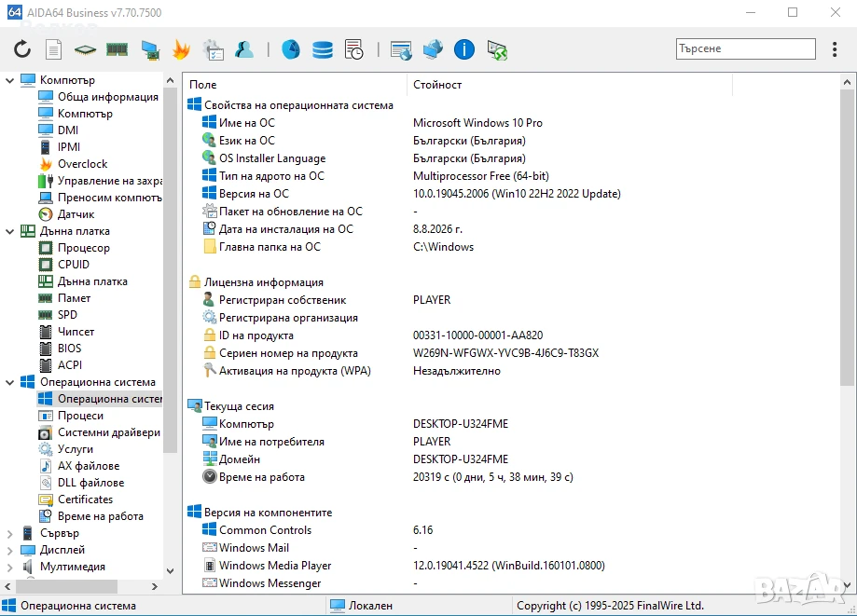Click the tree panel horizontal scrollbar thumb
The height and width of the screenshot is (616, 857).
[x=67, y=586]
